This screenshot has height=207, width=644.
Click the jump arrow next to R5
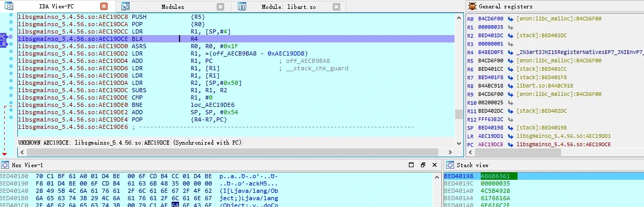point(511,61)
